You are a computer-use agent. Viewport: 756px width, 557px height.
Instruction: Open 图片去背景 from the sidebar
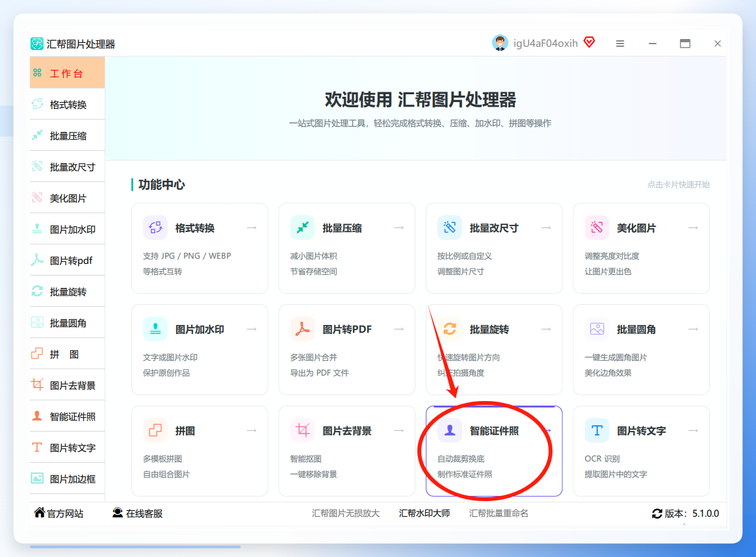(68, 385)
